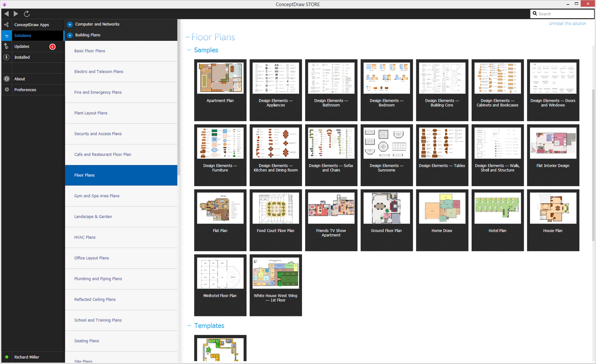Open the Minihotel Floor Plan sample
Image resolution: width=596 pixels, height=364 pixels.
coord(220,285)
